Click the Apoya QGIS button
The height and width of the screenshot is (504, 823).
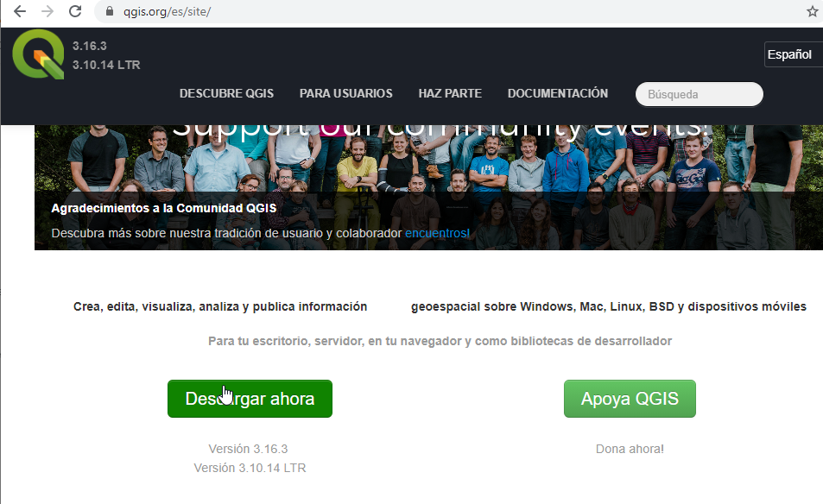point(630,399)
